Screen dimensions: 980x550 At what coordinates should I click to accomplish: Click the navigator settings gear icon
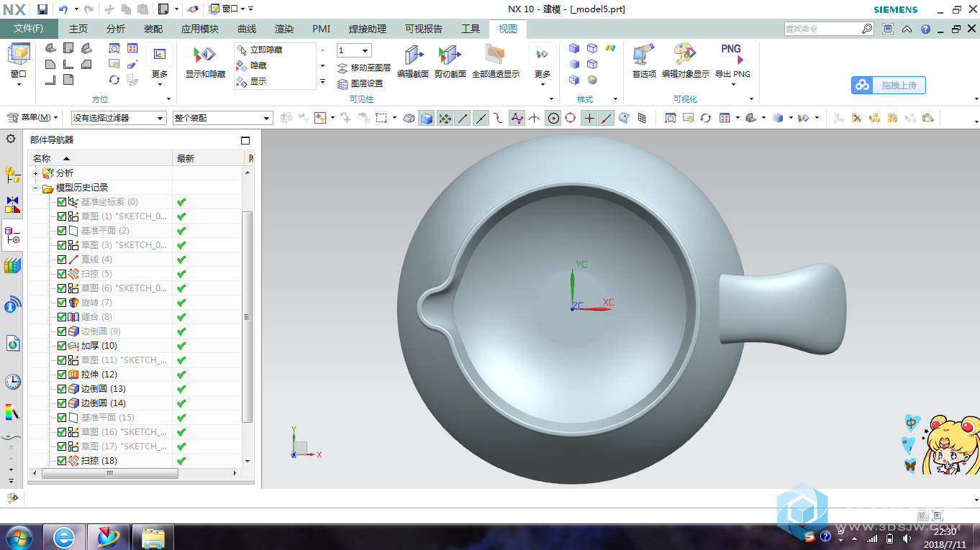(11, 139)
